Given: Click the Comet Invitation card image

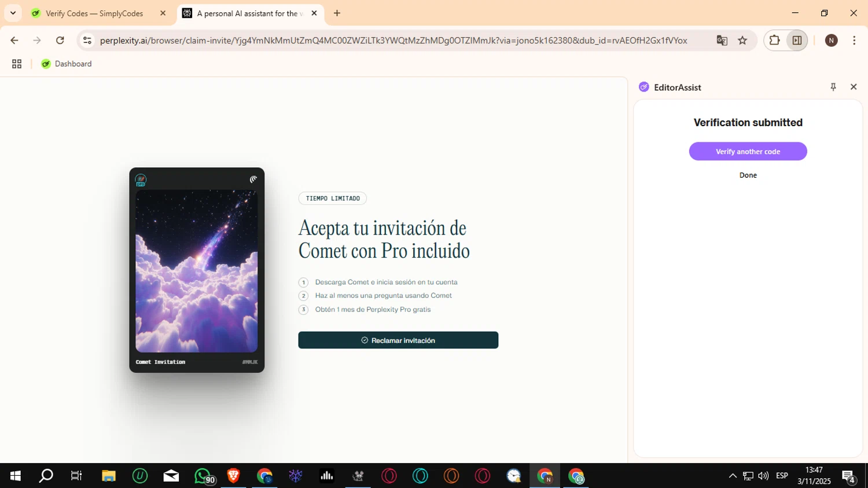Looking at the screenshot, I should coord(197,270).
